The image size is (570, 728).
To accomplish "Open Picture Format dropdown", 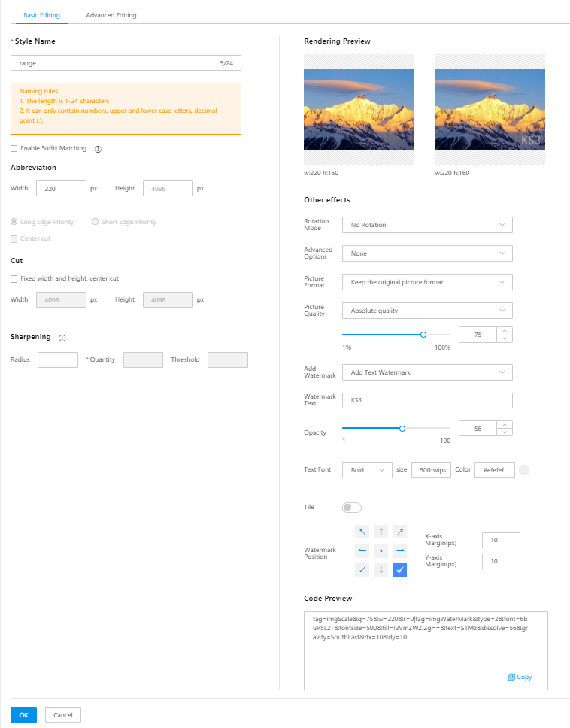I will pyautogui.click(x=427, y=282).
